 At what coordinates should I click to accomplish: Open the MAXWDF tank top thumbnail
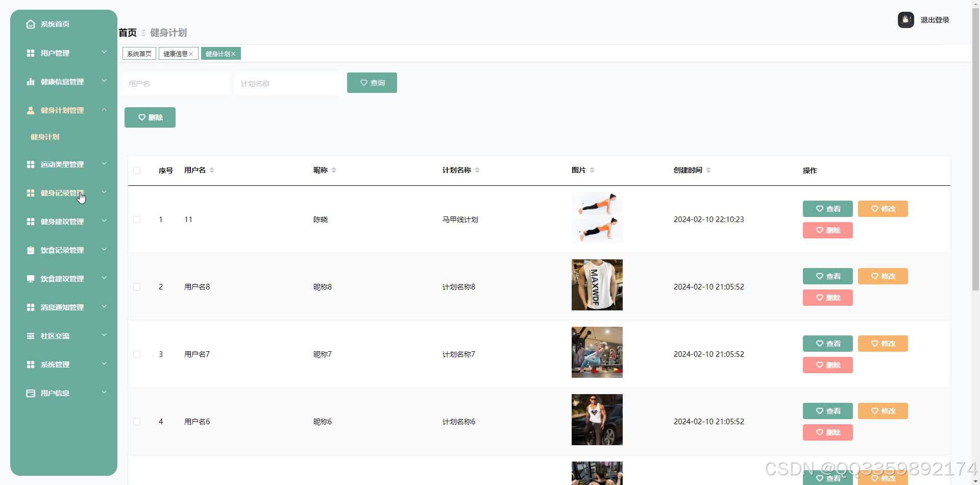point(597,285)
